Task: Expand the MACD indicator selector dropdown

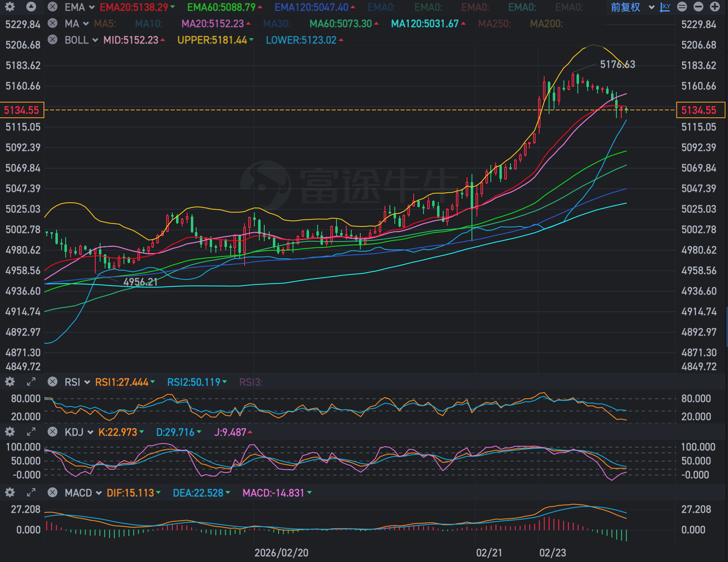Action: coord(83,493)
